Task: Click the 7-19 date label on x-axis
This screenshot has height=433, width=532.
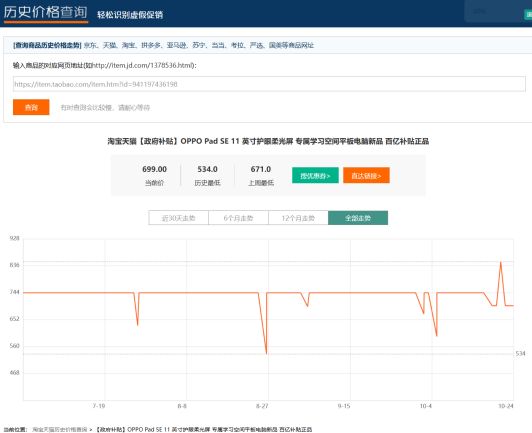Action: point(99,406)
